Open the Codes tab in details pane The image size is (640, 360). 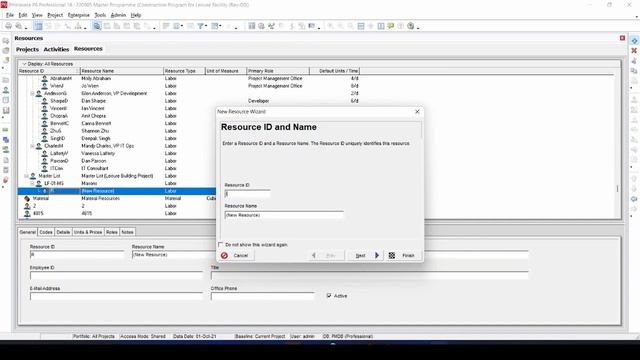[x=46, y=232]
